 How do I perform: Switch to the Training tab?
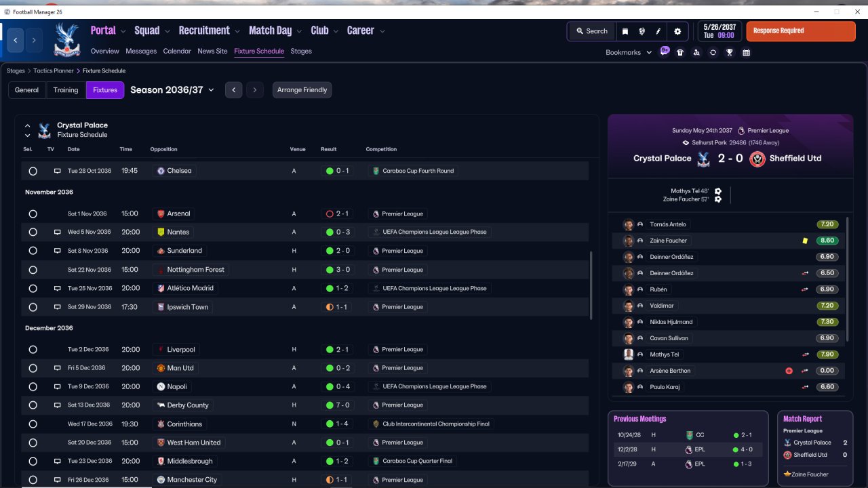click(x=66, y=90)
